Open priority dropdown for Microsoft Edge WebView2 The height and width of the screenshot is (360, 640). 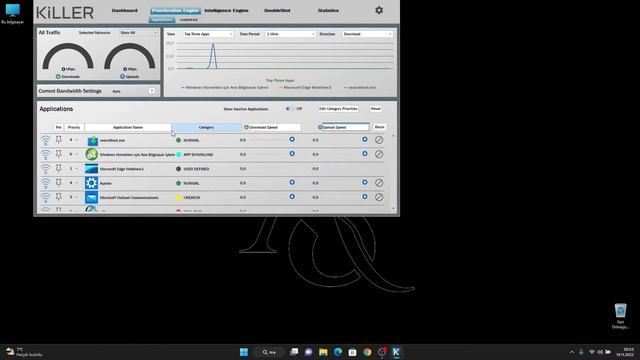(73, 169)
